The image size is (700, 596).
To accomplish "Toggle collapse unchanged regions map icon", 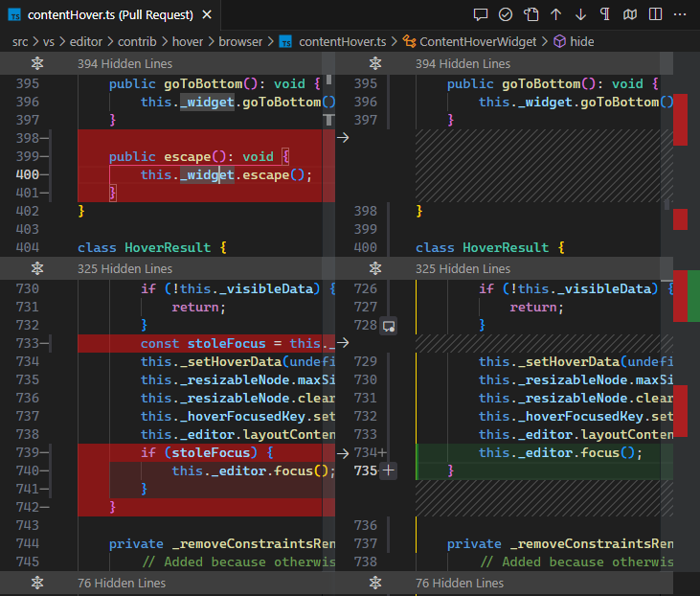I will (x=629, y=15).
